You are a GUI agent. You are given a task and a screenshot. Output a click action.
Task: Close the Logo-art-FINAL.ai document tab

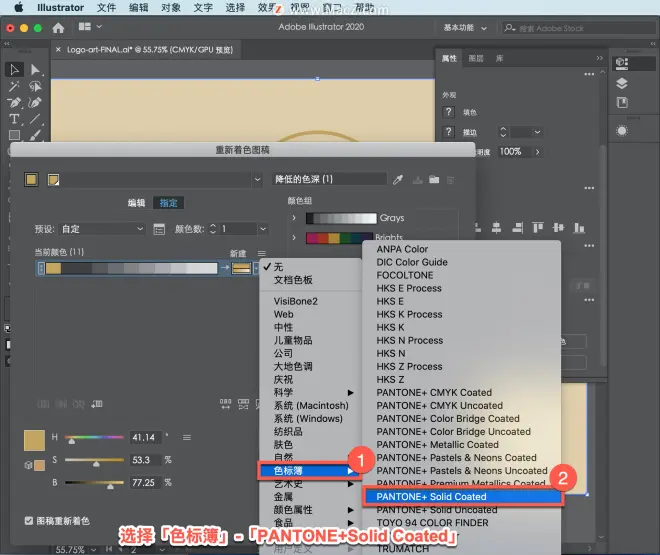(x=58, y=50)
